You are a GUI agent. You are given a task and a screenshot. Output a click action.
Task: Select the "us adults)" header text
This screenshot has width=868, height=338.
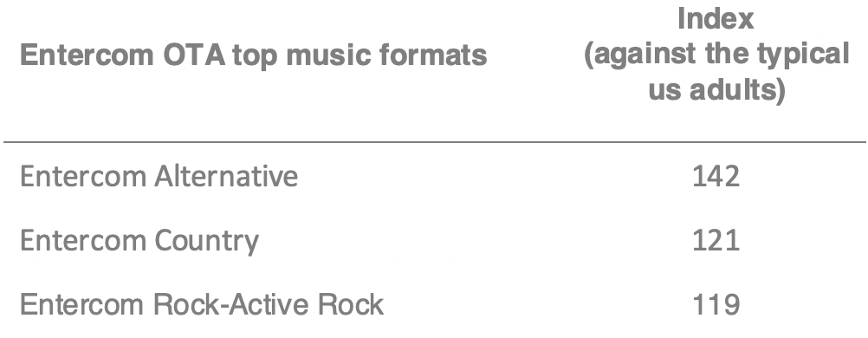click(716, 90)
